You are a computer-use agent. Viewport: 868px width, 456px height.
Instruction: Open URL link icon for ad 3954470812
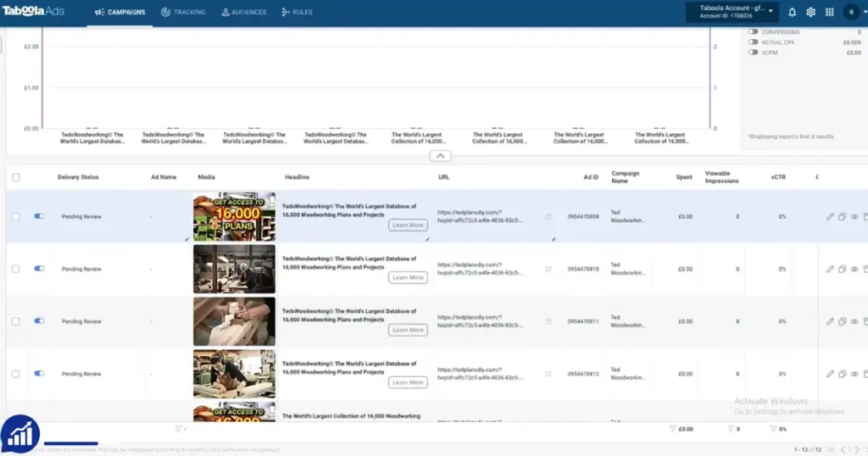548,374
